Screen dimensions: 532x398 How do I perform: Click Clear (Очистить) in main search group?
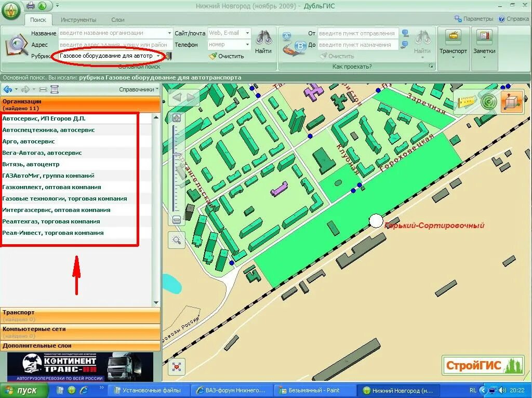(x=227, y=56)
